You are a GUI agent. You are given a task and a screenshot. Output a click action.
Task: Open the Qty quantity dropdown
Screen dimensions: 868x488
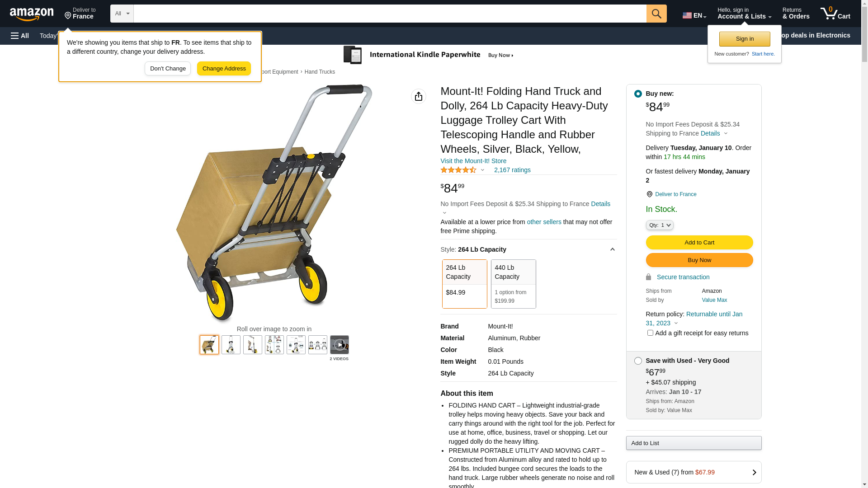tap(660, 225)
